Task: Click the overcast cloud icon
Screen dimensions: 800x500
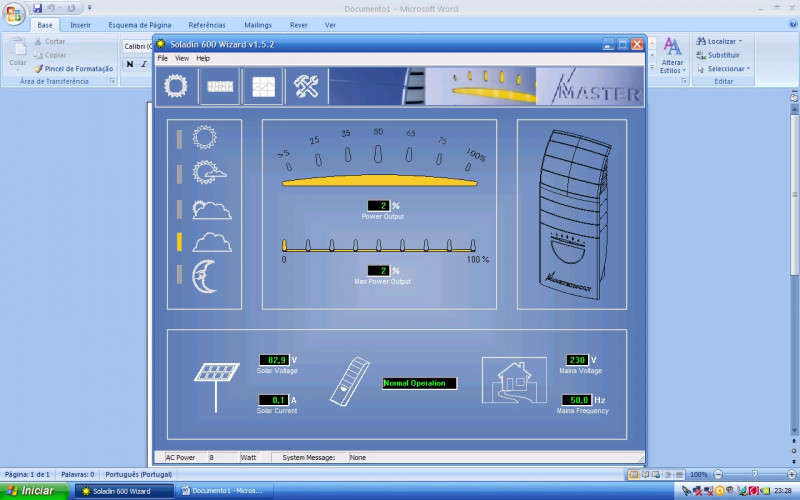Action: point(212,242)
